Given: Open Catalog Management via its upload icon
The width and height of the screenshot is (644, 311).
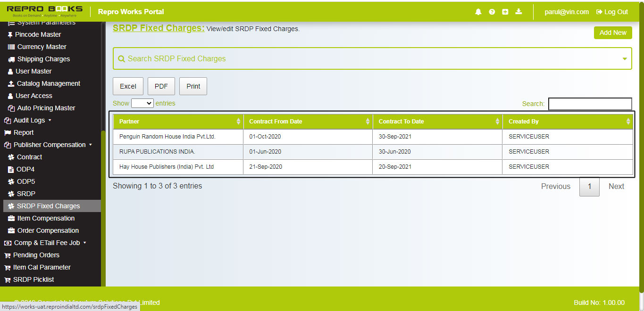Looking at the screenshot, I should click(x=10, y=83).
